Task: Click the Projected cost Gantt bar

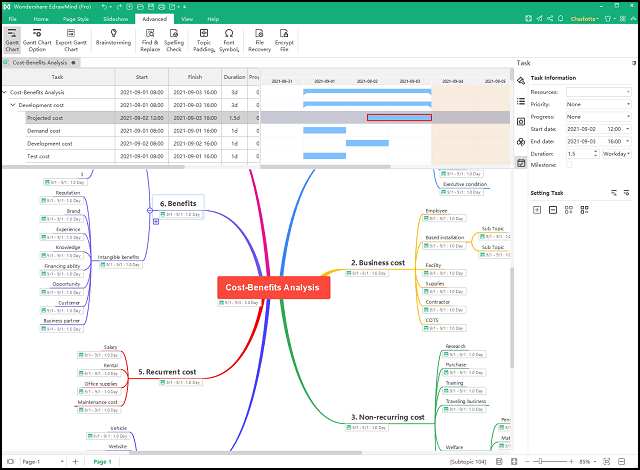Action: (399, 118)
